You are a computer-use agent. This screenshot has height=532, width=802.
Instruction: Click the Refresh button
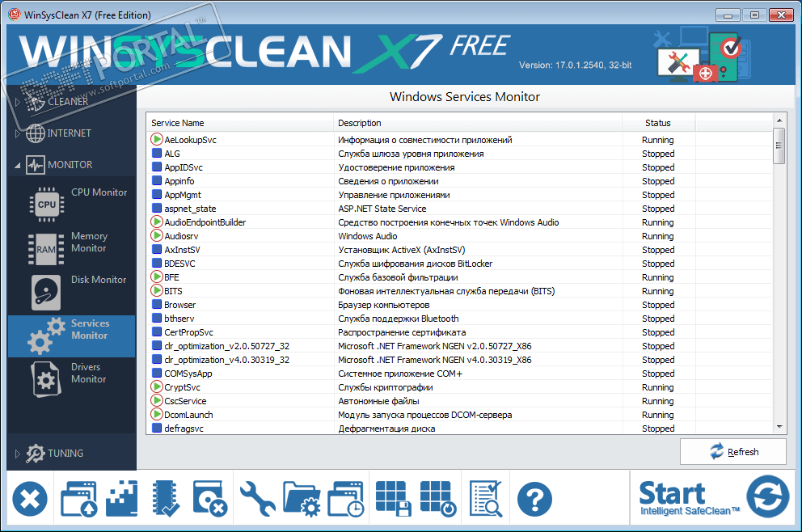tap(733, 452)
